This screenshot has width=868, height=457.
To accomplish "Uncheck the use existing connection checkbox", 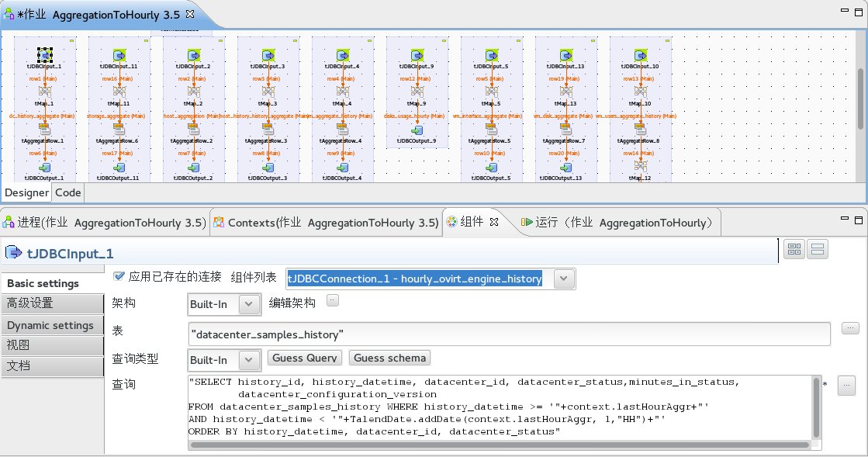I will tap(119, 276).
